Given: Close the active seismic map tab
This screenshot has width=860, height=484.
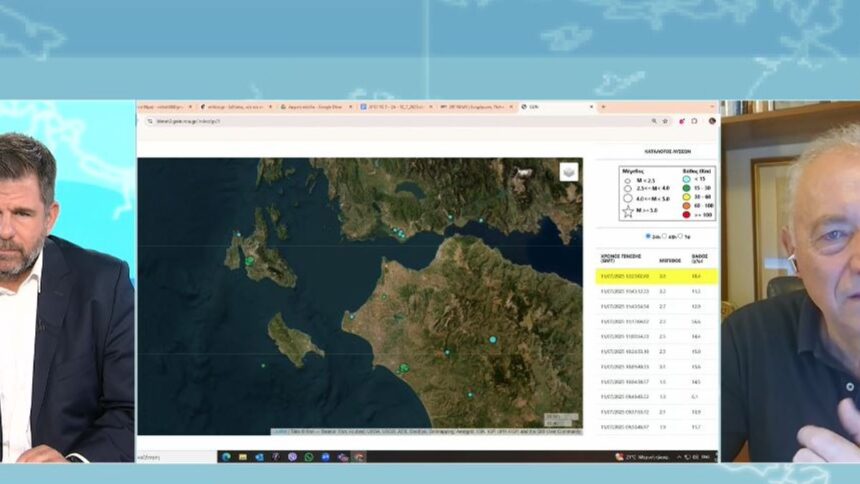Looking at the screenshot, I should pyautogui.click(x=591, y=107).
